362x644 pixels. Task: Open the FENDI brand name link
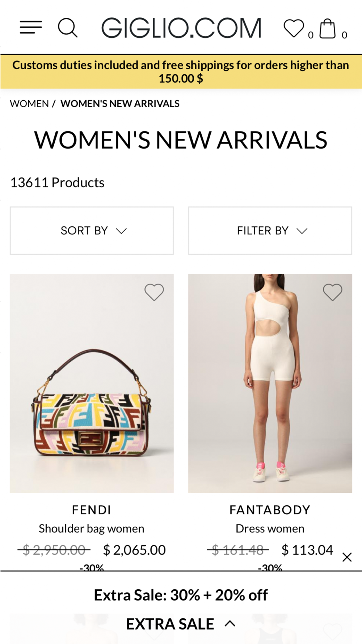pyautogui.click(x=92, y=510)
